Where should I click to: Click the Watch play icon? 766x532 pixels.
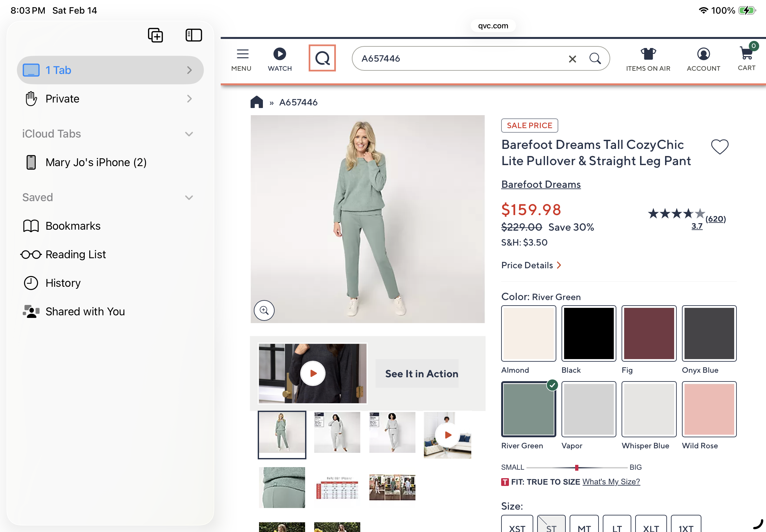click(x=279, y=54)
